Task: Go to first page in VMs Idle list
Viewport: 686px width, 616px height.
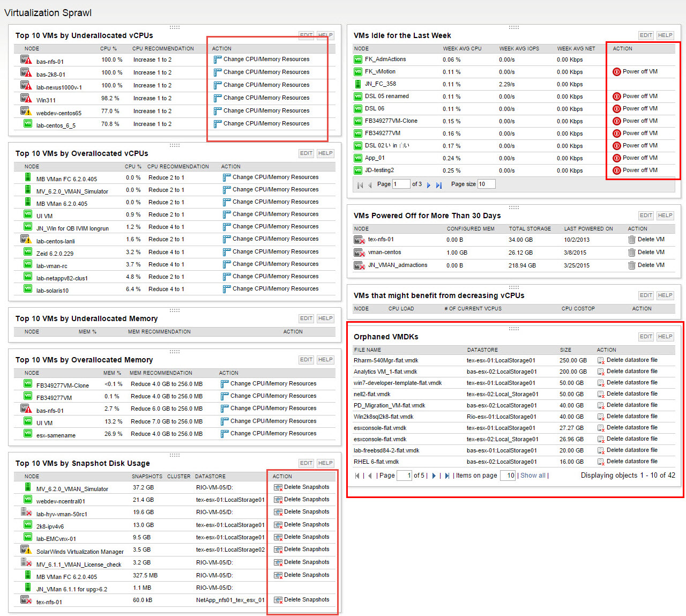Action: [x=360, y=185]
